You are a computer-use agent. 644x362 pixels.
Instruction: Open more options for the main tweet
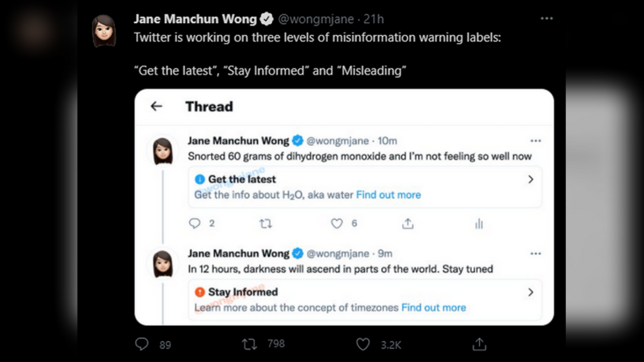547,18
